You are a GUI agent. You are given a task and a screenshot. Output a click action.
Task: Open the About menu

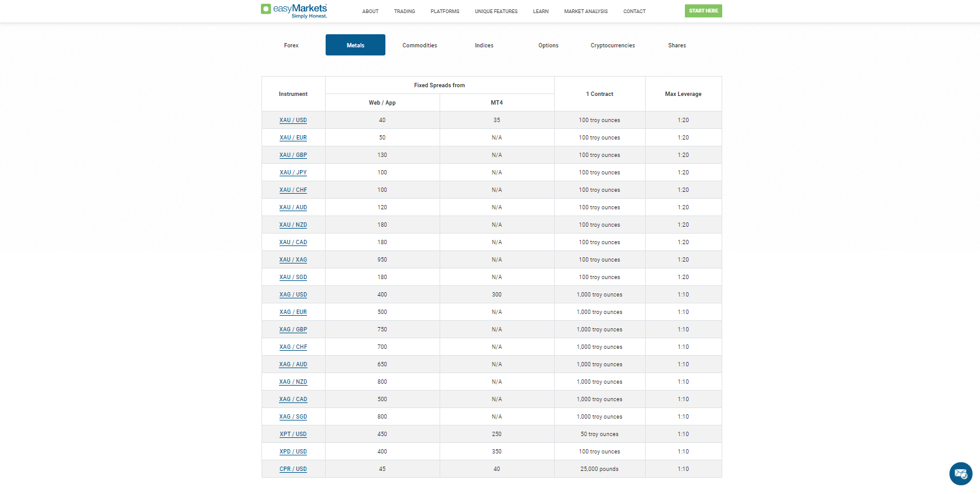[x=370, y=11]
